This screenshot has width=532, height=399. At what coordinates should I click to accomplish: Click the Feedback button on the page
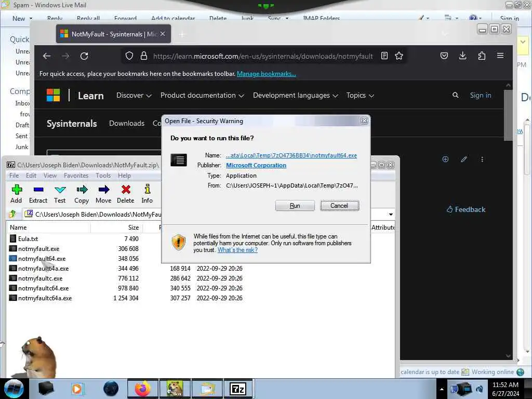(x=466, y=209)
